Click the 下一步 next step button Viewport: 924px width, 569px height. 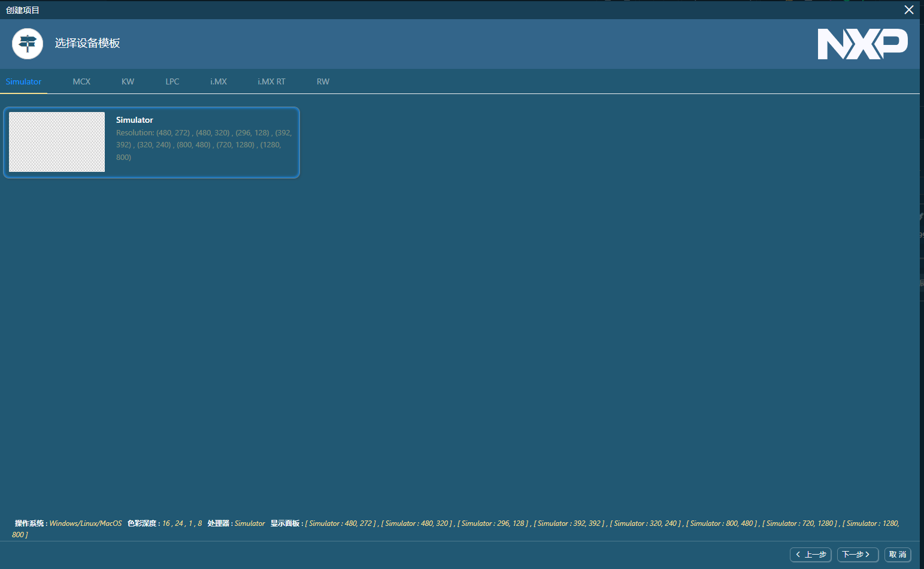[x=858, y=555]
